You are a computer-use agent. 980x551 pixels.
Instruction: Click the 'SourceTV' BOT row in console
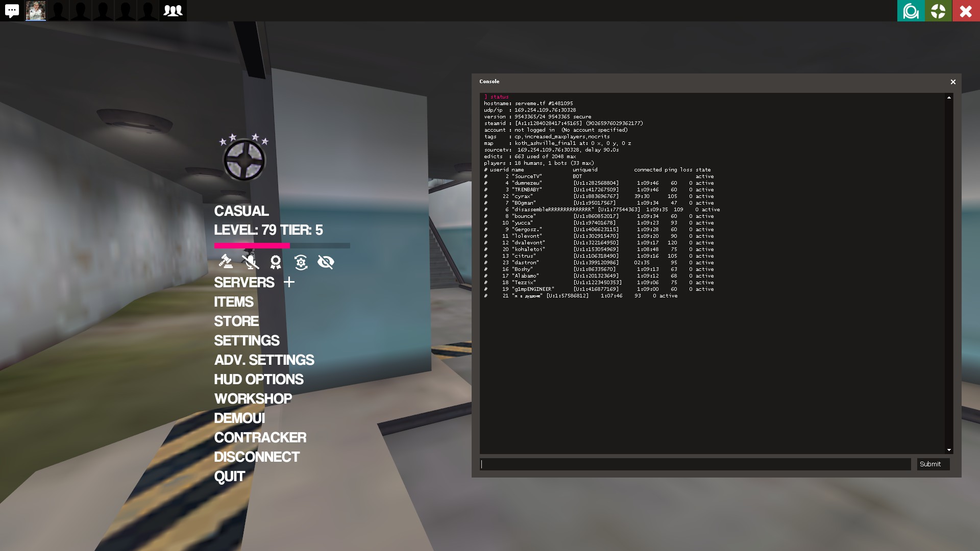599,176
